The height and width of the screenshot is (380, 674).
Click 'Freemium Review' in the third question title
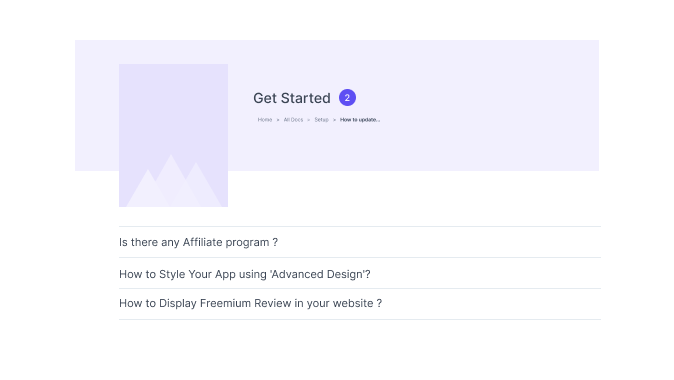tap(245, 303)
